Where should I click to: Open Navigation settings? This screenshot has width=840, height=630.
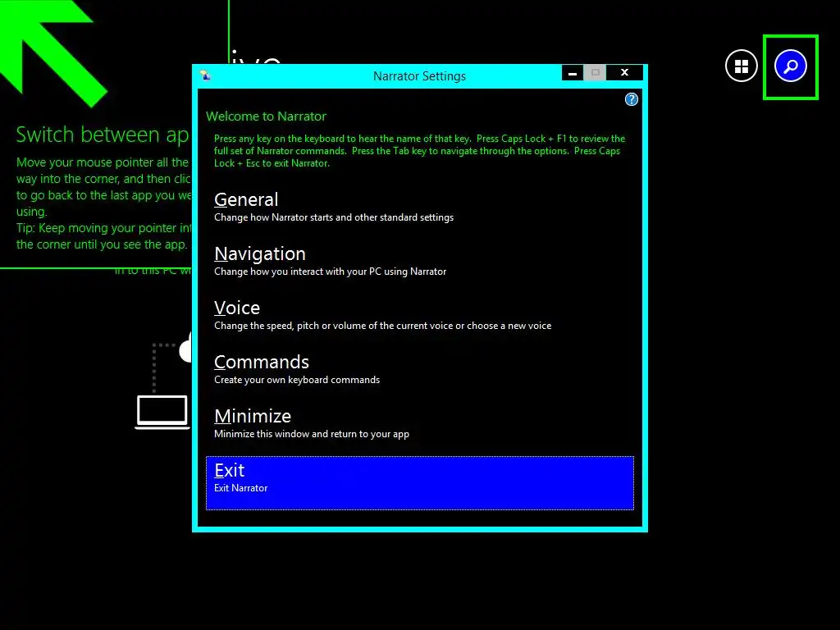click(419, 261)
